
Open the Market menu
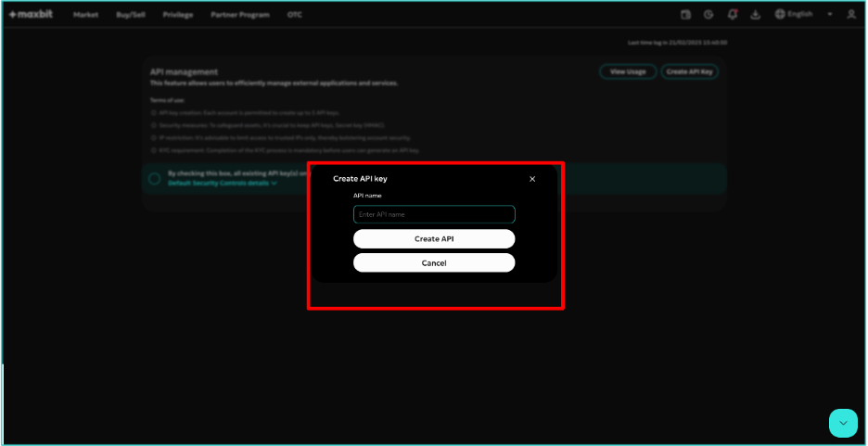pyautogui.click(x=86, y=15)
